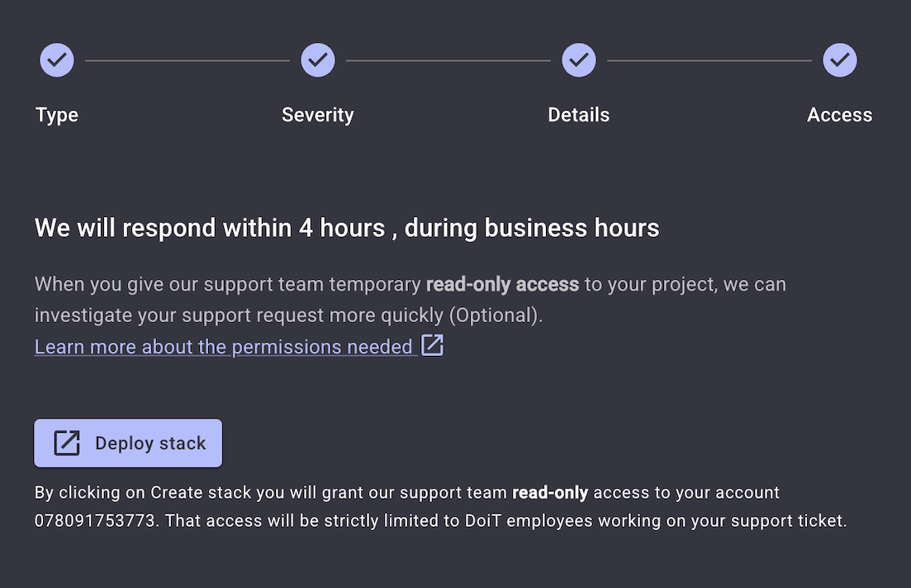
Task: Select the Details step checkmark icon
Action: [579, 60]
